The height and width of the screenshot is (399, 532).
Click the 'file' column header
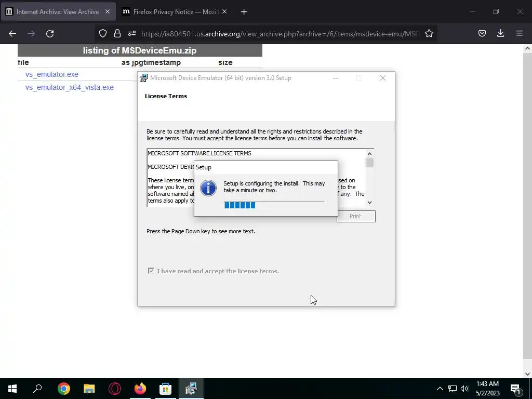[x=23, y=62]
